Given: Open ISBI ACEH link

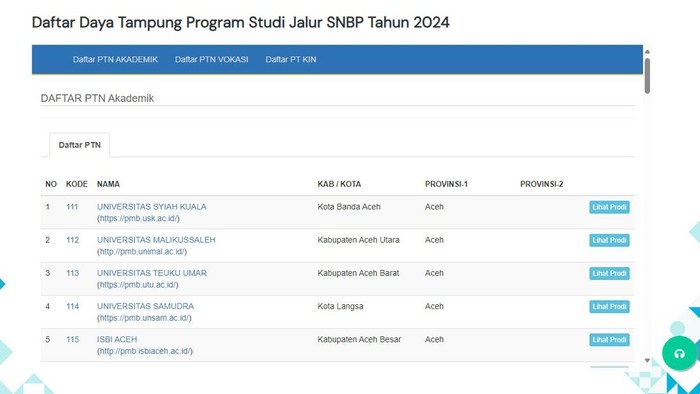Looking at the screenshot, I should pyautogui.click(x=117, y=339).
